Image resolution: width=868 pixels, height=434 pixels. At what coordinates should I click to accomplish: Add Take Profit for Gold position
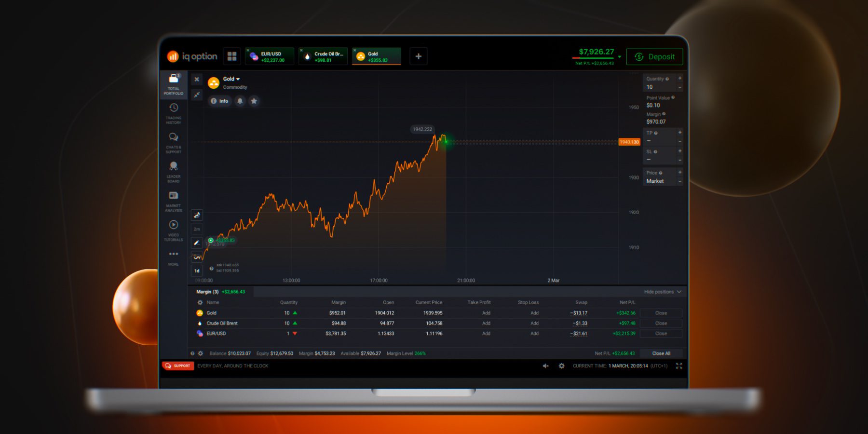point(486,313)
